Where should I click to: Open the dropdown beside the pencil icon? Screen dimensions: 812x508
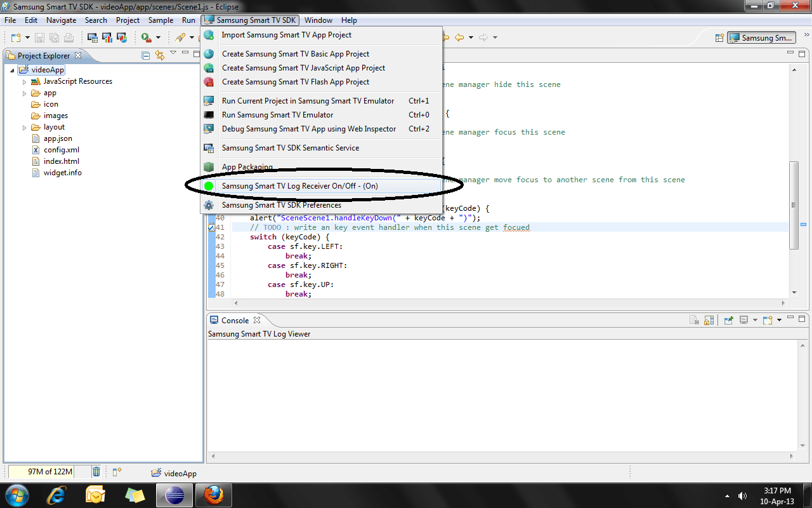192,38
